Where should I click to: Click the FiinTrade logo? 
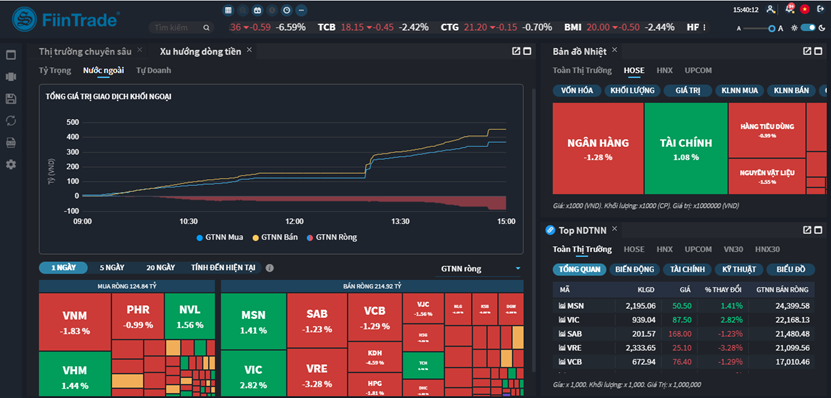(65, 20)
